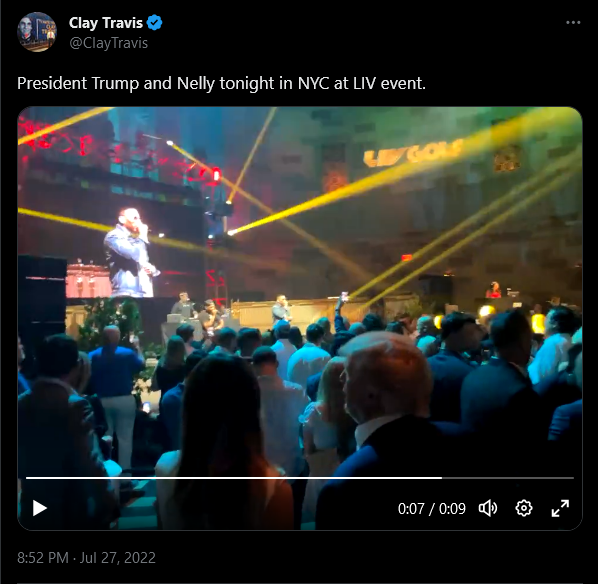Click Clay Travis profile avatar
Image resolution: width=598 pixels, height=584 pixels.
(37, 32)
